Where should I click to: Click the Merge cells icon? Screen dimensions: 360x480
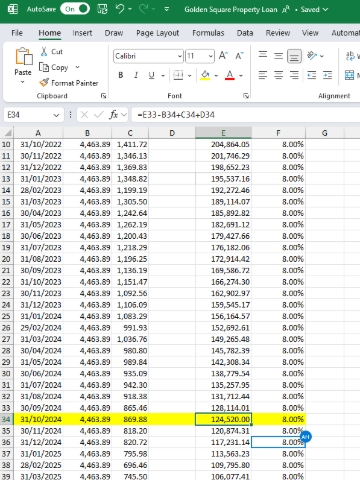349,75
